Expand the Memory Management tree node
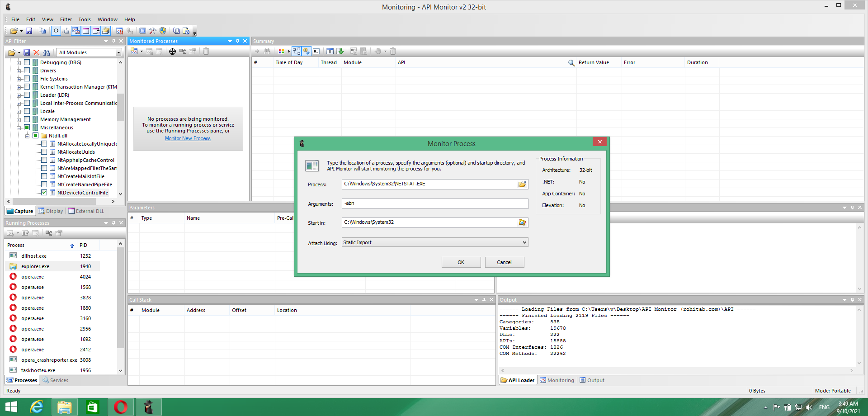 coord(19,120)
